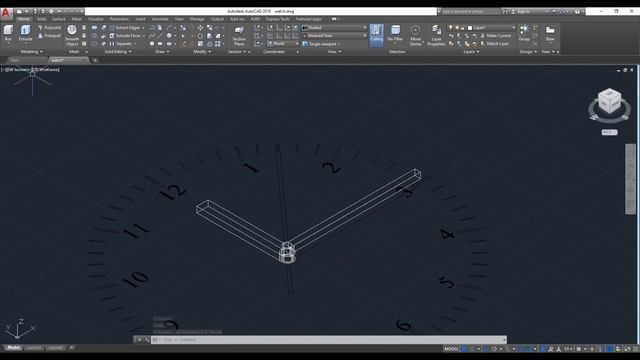The width and height of the screenshot is (640, 360).
Task: Switch to the Annotate ribbon tab
Action: click(160, 19)
